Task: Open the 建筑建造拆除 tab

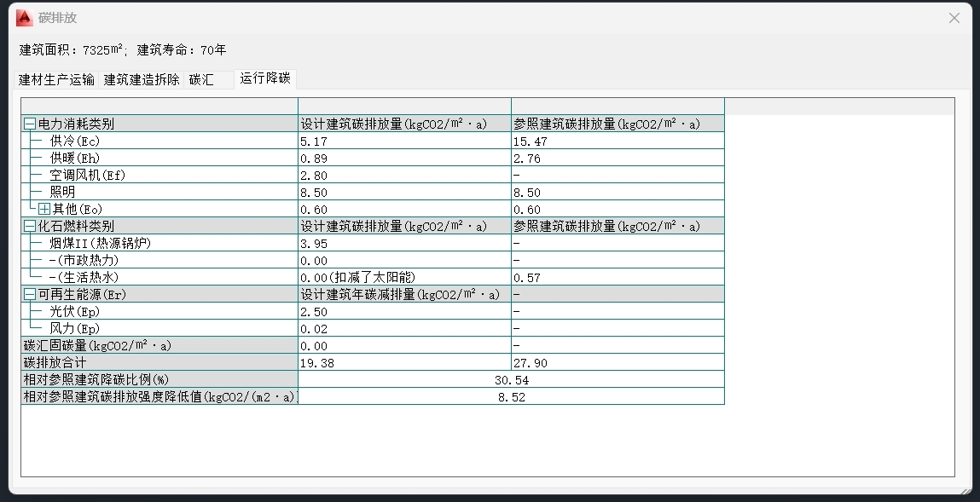Action: click(x=142, y=80)
